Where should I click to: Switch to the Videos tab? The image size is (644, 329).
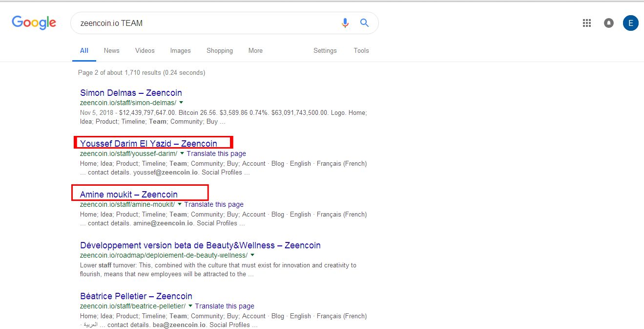[145, 50]
